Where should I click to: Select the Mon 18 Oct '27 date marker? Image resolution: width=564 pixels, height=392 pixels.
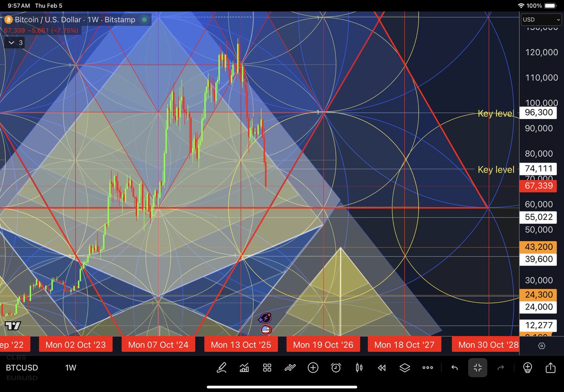(405, 345)
